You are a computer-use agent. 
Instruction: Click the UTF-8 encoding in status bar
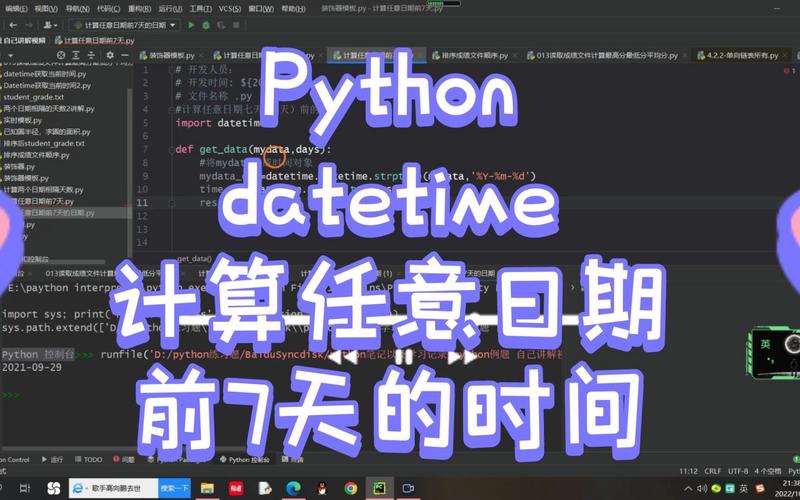point(738,471)
